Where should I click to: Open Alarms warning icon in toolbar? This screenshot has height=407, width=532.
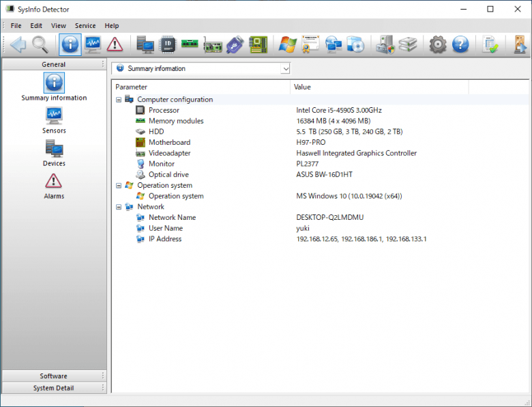pos(115,44)
